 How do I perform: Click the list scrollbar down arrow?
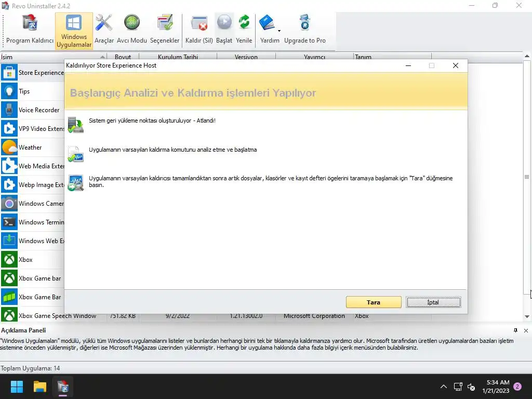pos(527,316)
